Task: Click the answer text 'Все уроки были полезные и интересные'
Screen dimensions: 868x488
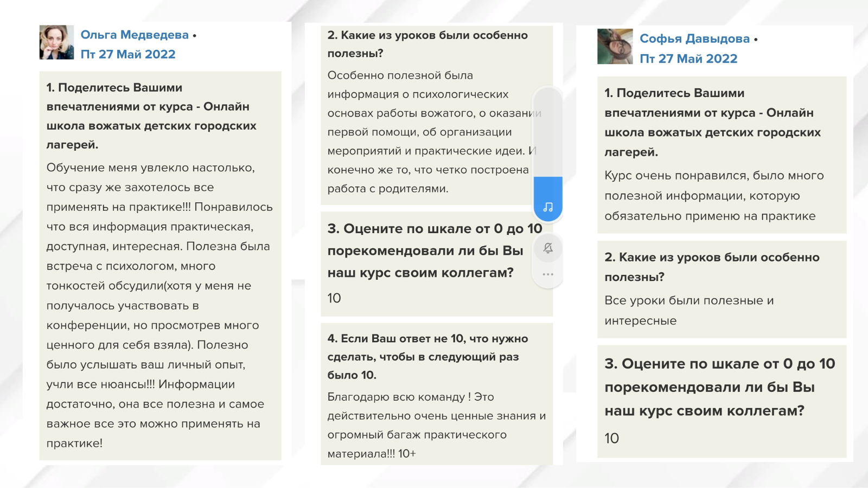Action: 689,311
